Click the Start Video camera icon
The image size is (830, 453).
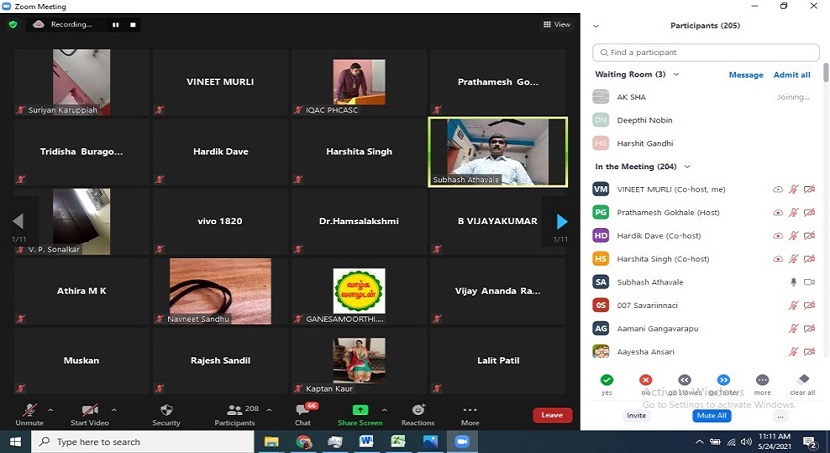coord(89,410)
